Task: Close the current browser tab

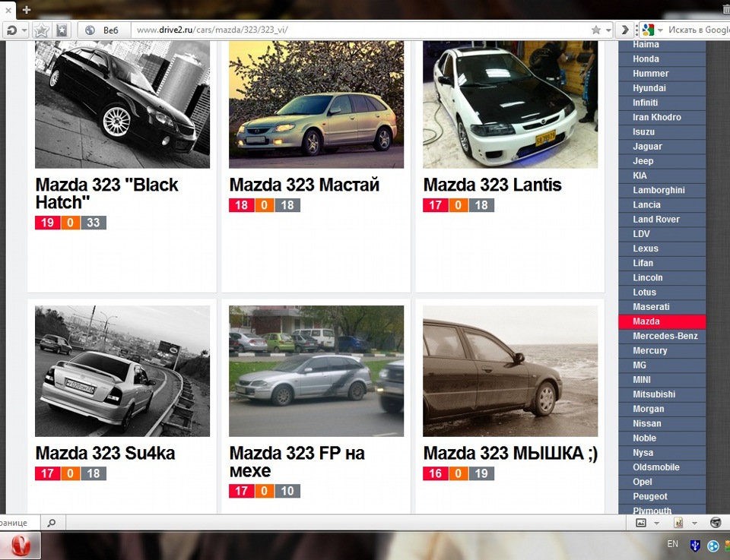Action: pos(8,10)
